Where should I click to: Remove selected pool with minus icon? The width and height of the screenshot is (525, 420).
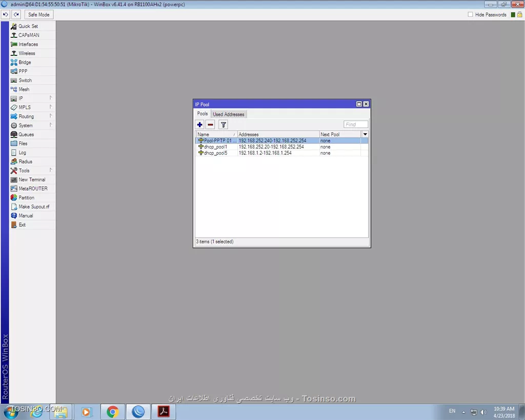pos(210,125)
